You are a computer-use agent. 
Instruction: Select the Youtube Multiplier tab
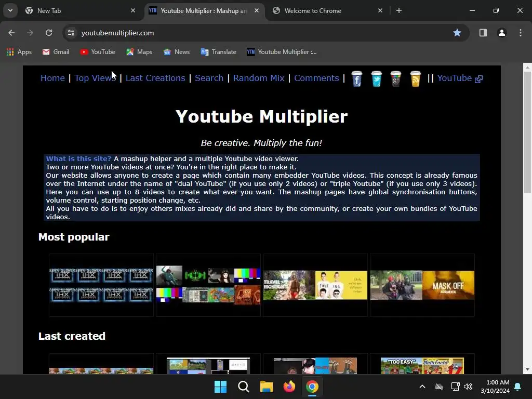click(204, 10)
